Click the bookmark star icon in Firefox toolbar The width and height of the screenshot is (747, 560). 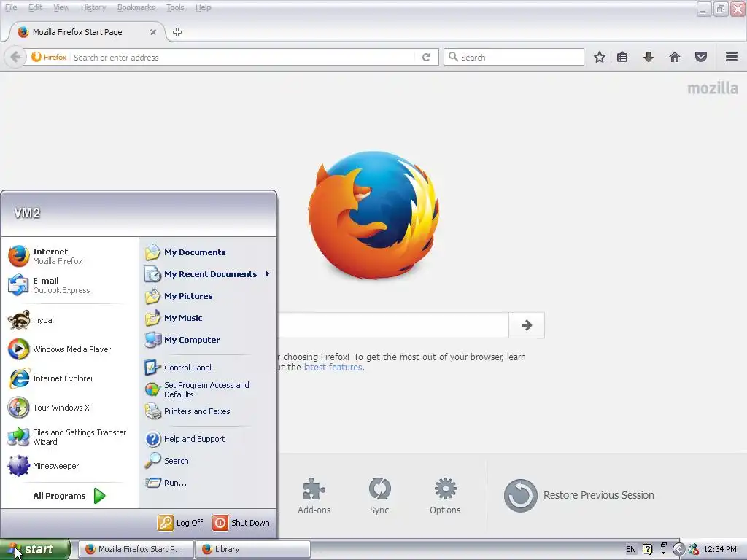[x=600, y=57]
